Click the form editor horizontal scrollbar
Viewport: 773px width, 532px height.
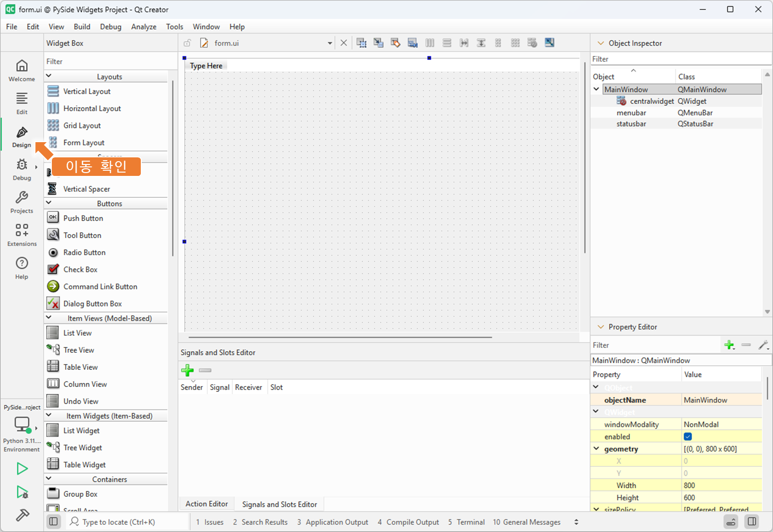[340, 337]
